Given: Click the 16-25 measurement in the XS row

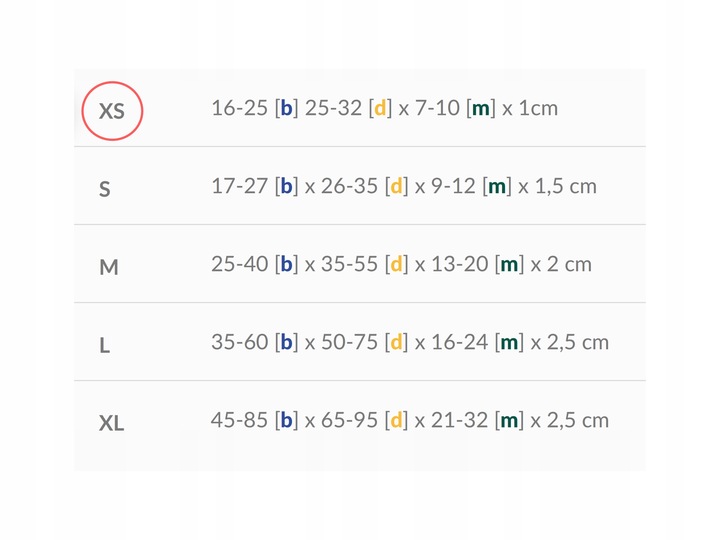Looking at the screenshot, I should tap(239, 108).
